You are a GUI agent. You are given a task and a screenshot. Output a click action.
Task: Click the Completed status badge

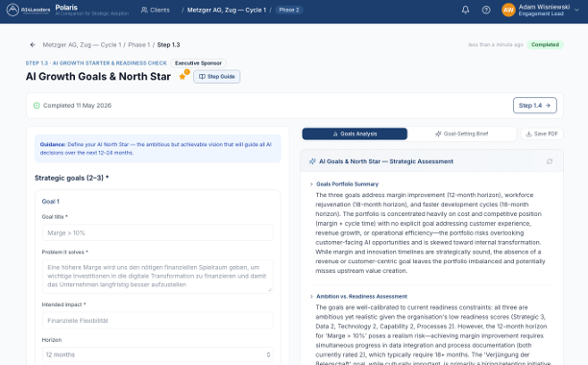[x=545, y=44]
